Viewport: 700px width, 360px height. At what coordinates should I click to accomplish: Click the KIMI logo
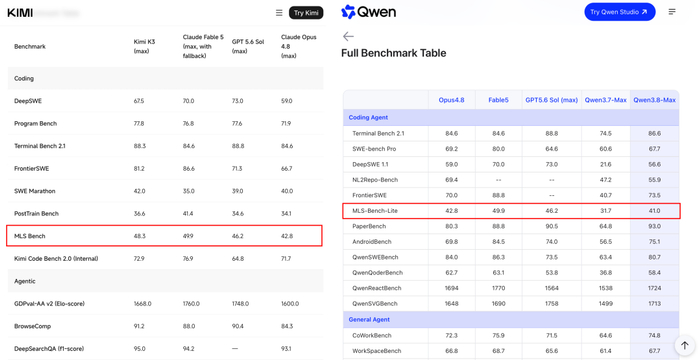point(20,13)
